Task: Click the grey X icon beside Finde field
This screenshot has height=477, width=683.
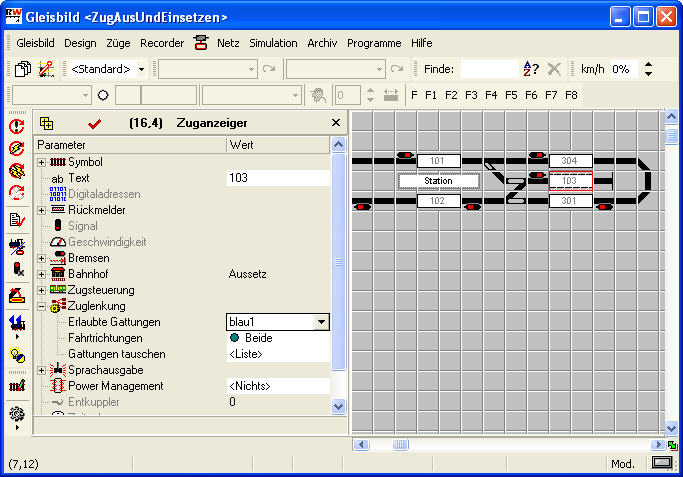Action: (x=554, y=69)
